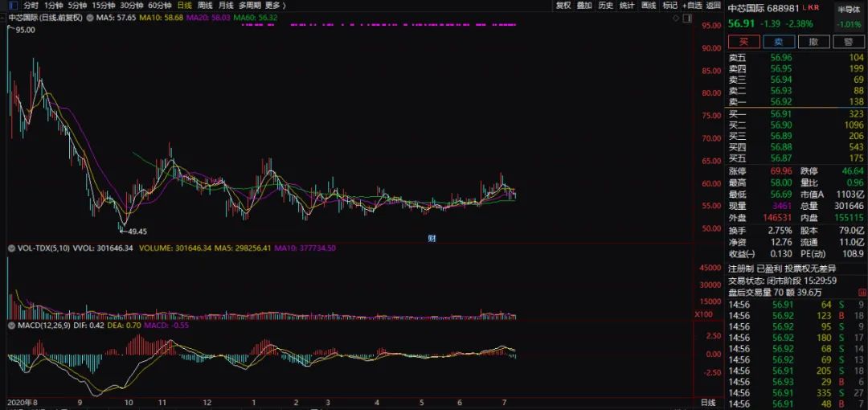Click the triangle icon before VOL-TDX indicator
The image size is (868, 410).
click(x=11, y=249)
